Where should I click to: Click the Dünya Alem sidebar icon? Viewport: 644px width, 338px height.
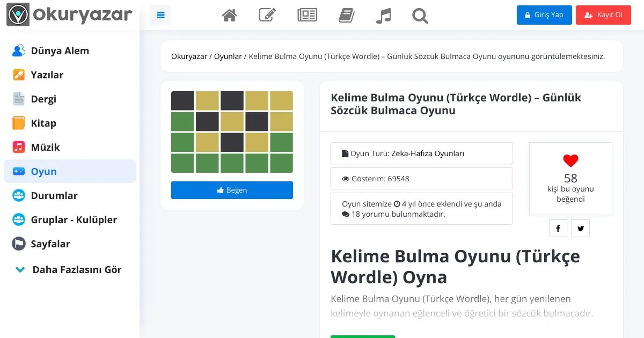pyautogui.click(x=19, y=51)
